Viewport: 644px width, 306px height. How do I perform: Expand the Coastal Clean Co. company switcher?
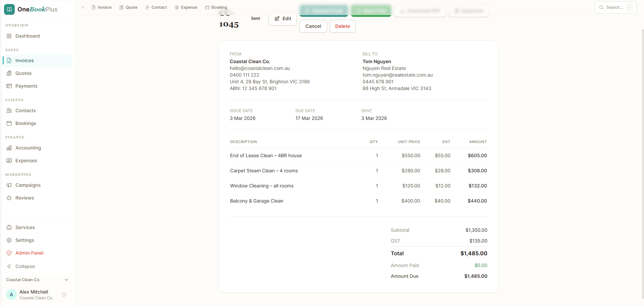[x=66, y=279]
